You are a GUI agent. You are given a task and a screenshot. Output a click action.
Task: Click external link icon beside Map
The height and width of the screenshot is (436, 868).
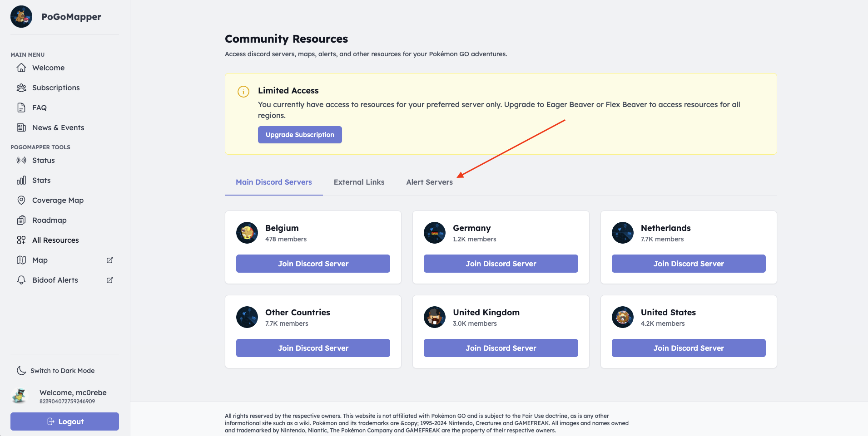tap(110, 260)
